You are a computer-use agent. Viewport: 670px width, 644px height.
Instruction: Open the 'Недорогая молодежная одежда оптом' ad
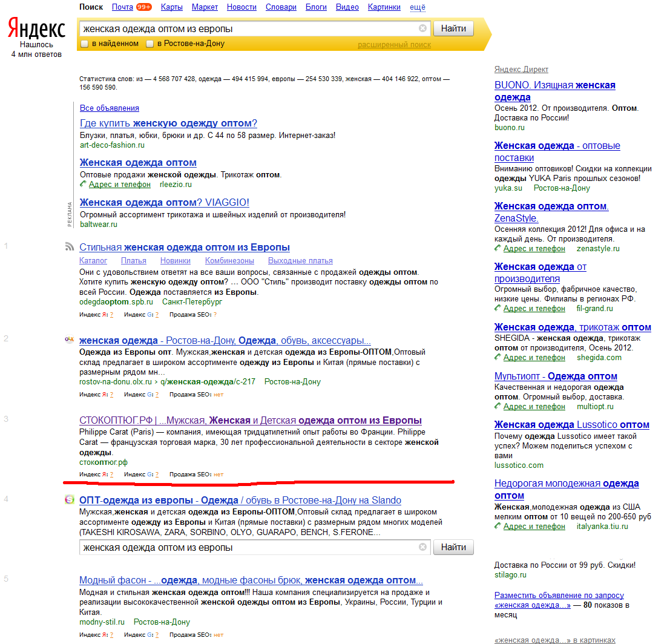click(567, 489)
